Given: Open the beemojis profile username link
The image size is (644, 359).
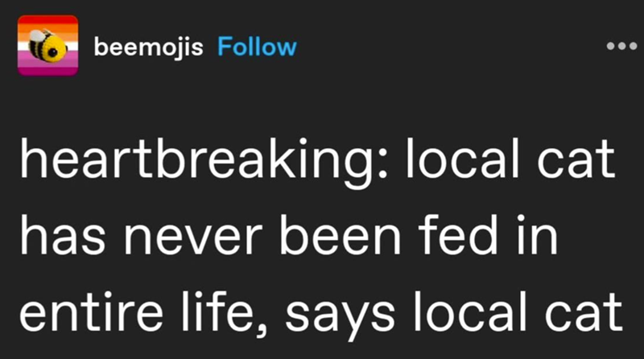Looking at the screenshot, I should 151,47.
